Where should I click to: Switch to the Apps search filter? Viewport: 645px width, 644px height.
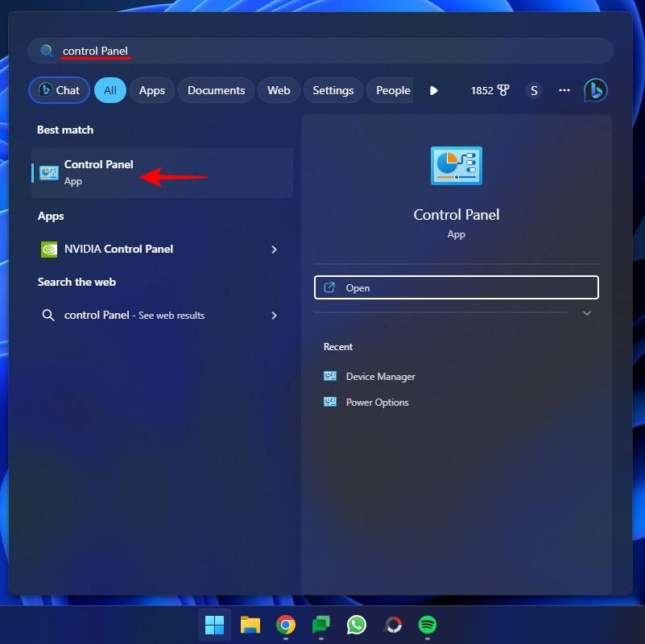(x=151, y=90)
